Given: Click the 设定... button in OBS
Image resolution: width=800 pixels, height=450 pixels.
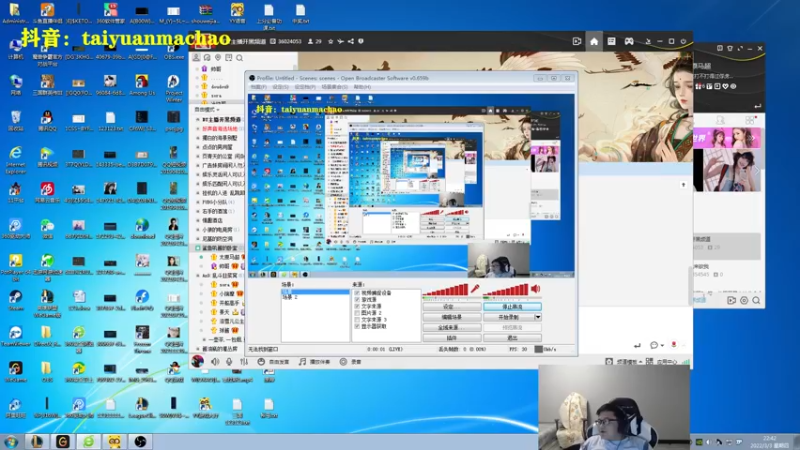Looking at the screenshot, I should (452, 307).
